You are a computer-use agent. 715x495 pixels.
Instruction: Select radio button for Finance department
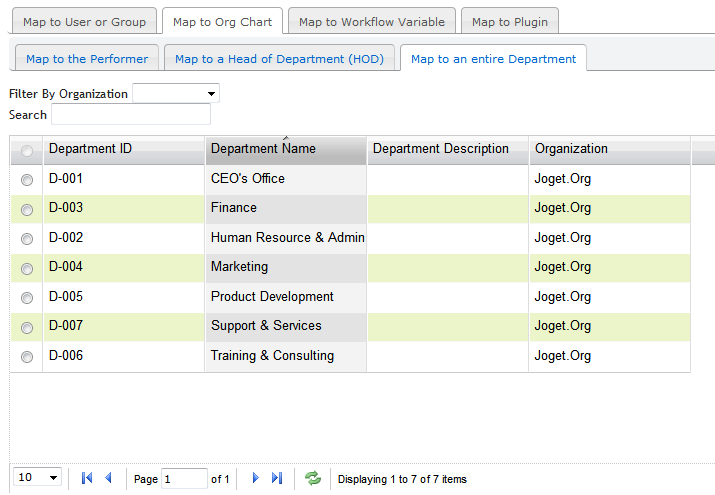point(27,209)
